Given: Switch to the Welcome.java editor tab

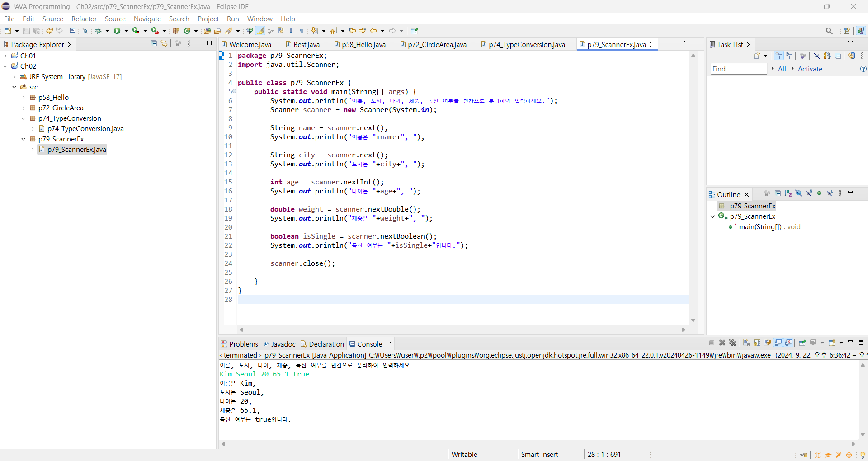Looking at the screenshot, I should (x=246, y=44).
